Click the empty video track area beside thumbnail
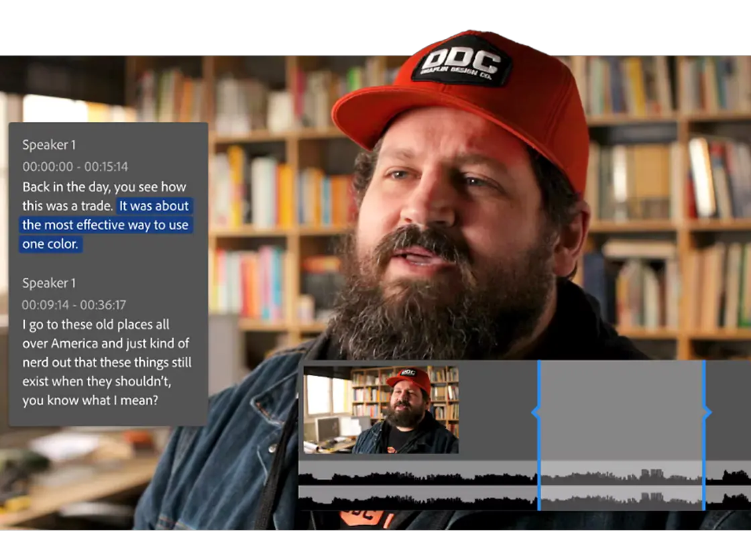Image resolution: width=751 pixels, height=560 pixels. (x=498, y=410)
